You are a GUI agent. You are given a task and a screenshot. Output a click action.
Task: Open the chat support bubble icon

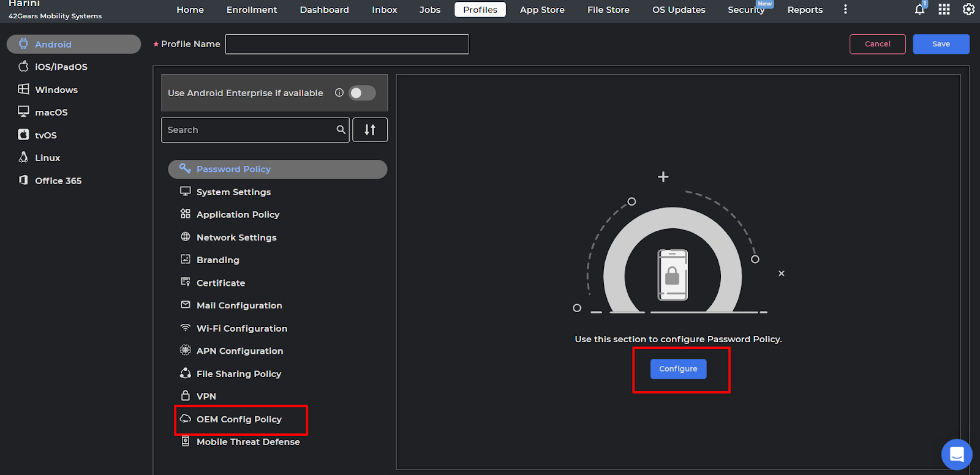tap(956, 454)
